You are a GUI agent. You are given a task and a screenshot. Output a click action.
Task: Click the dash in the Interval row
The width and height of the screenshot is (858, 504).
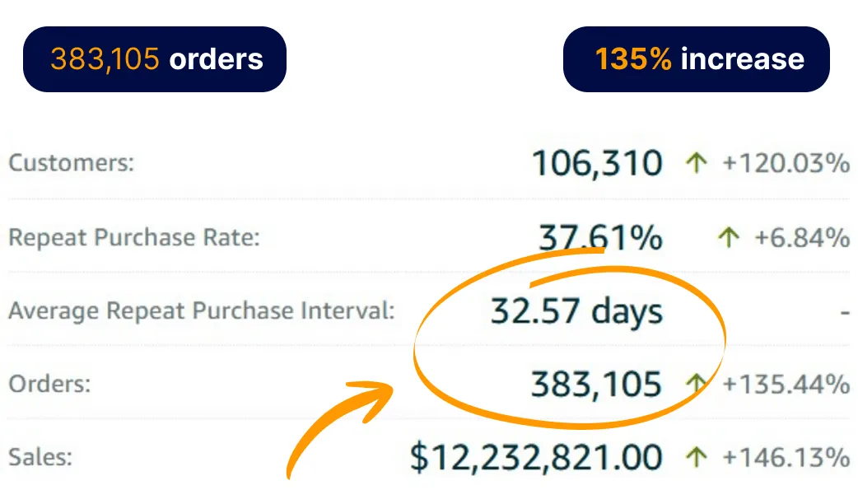tap(845, 314)
